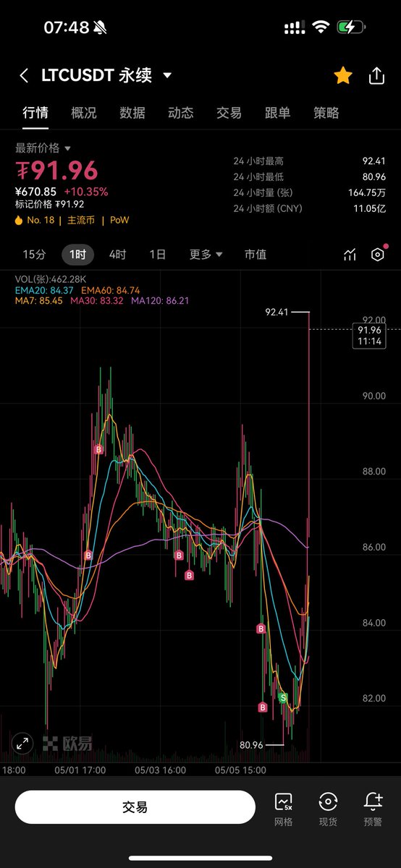
Task: Tap the 24 小时额 value 11.05亿
Action: coord(369,209)
